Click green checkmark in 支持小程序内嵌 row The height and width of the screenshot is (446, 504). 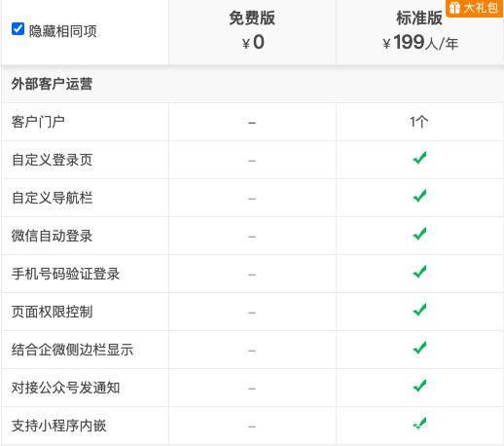pos(419,424)
